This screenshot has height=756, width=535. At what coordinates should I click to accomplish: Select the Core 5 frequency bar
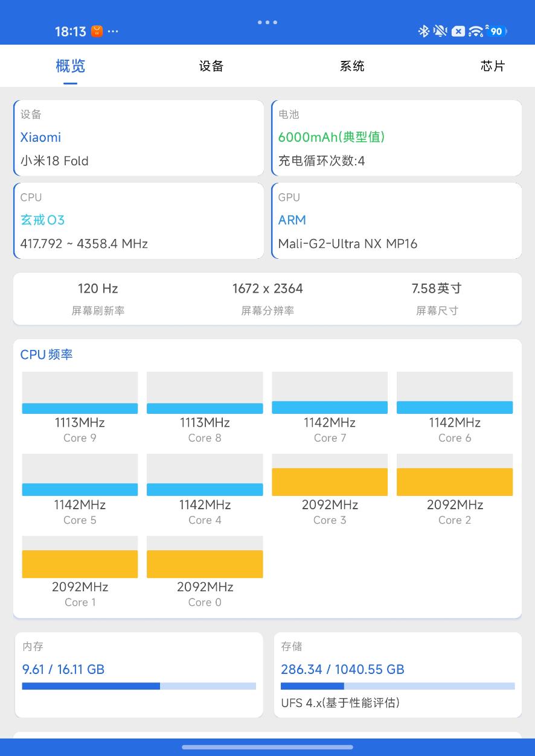tap(80, 475)
